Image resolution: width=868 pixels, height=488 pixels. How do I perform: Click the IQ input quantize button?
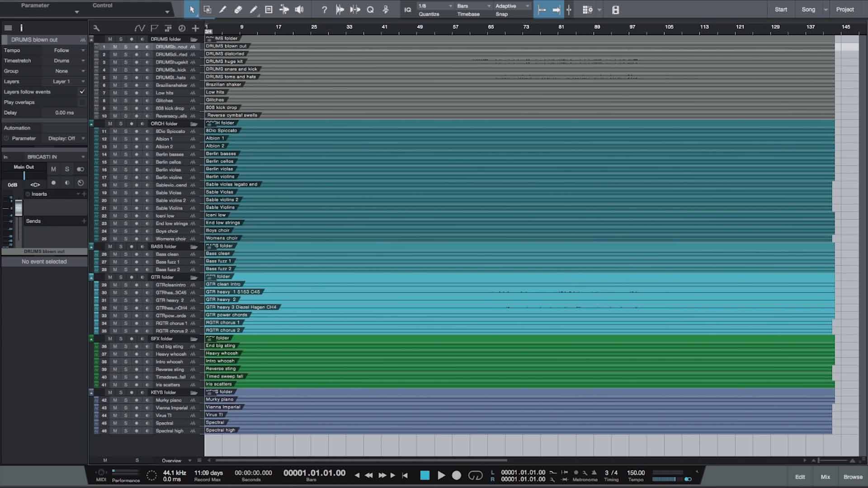tap(408, 9)
